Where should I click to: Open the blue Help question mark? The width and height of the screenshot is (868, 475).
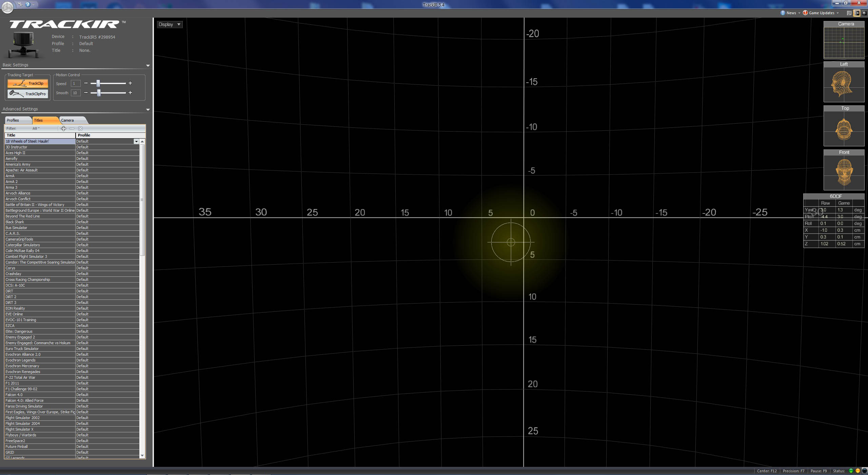(x=28, y=4)
